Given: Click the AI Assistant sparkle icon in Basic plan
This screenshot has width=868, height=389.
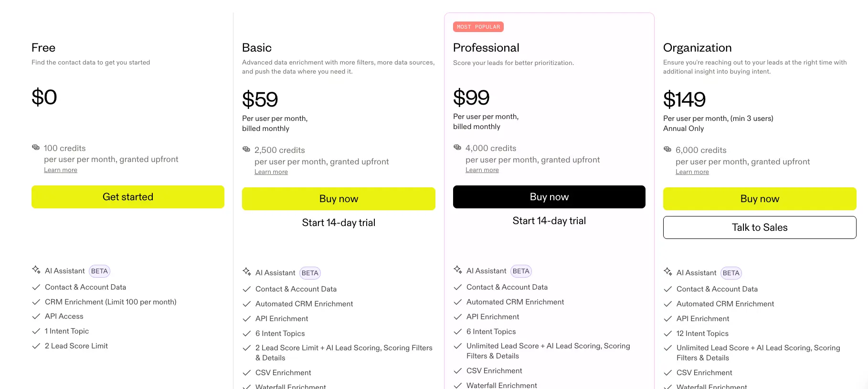Looking at the screenshot, I should point(247,272).
